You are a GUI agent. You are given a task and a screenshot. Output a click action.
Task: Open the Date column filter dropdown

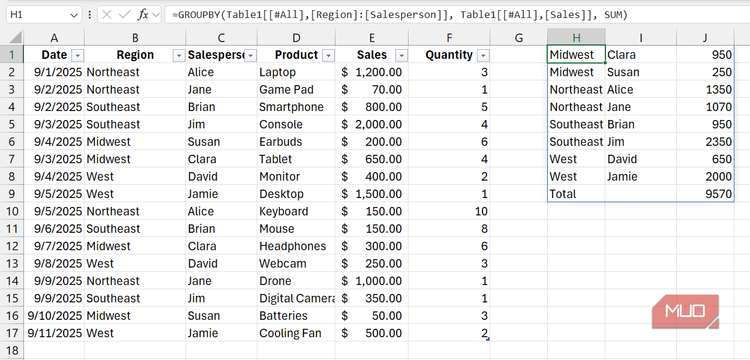pos(77,56)
